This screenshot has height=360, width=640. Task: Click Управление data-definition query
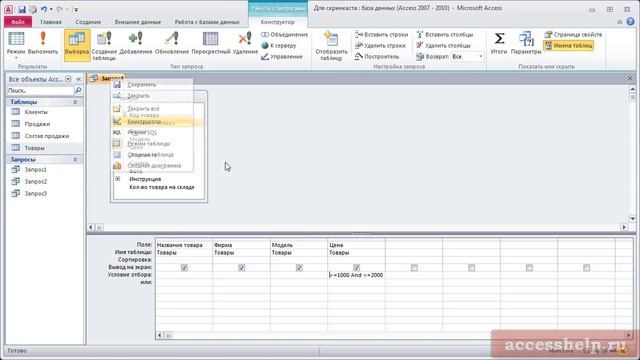(x=282, y=57)
